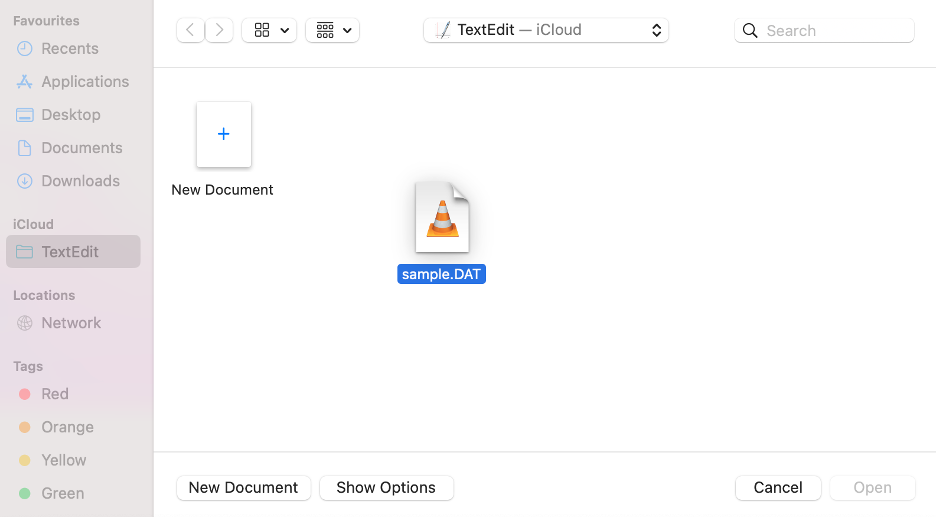Click the Desktop sidebar icon

[24, 115]
